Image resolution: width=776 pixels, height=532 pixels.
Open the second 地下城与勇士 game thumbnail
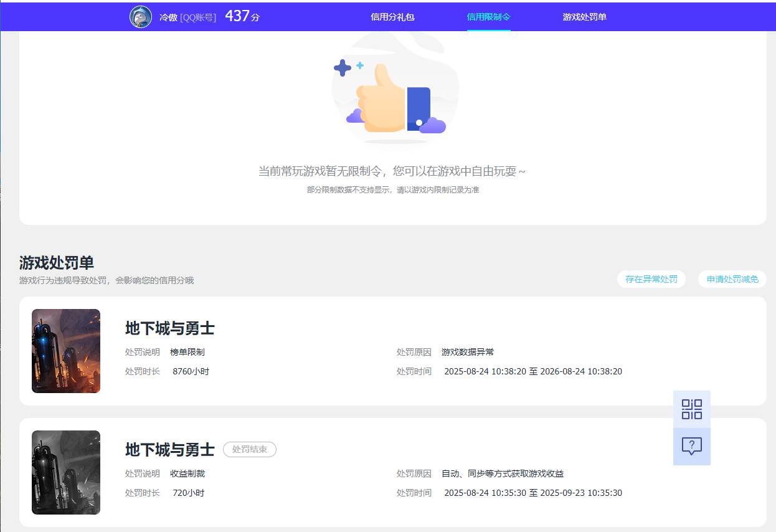[65, 472]
